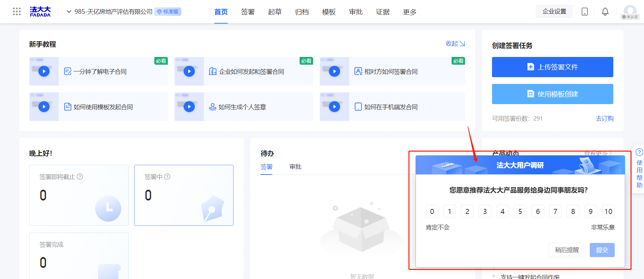This screenshot has width=644, height=279.
Task: Play the 如何生成个人签章 video
Action: [x=189, y=106]
